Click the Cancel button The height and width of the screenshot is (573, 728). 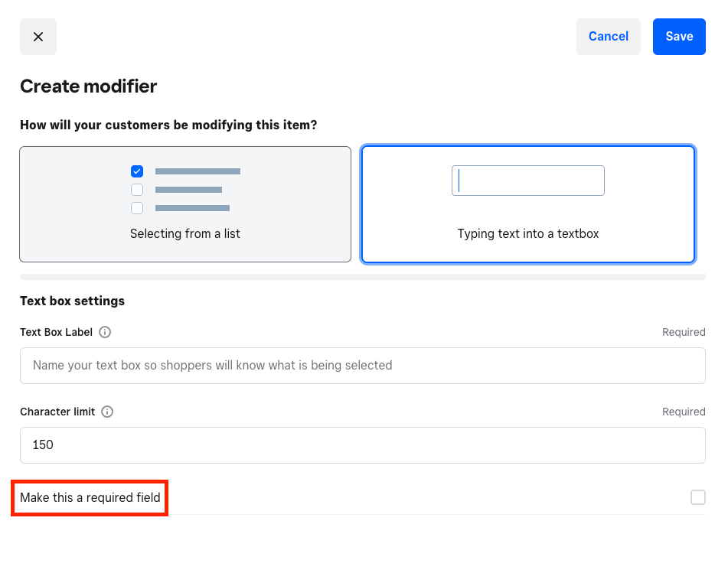pyautogui.click(x=608, y=37)
